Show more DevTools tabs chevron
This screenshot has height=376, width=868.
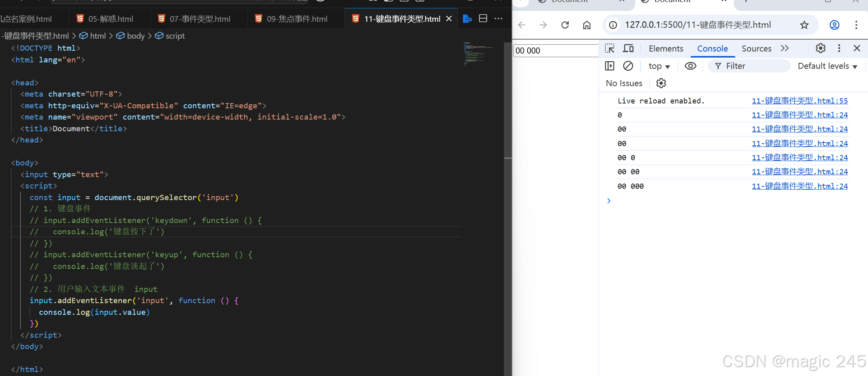coord(785,49)
